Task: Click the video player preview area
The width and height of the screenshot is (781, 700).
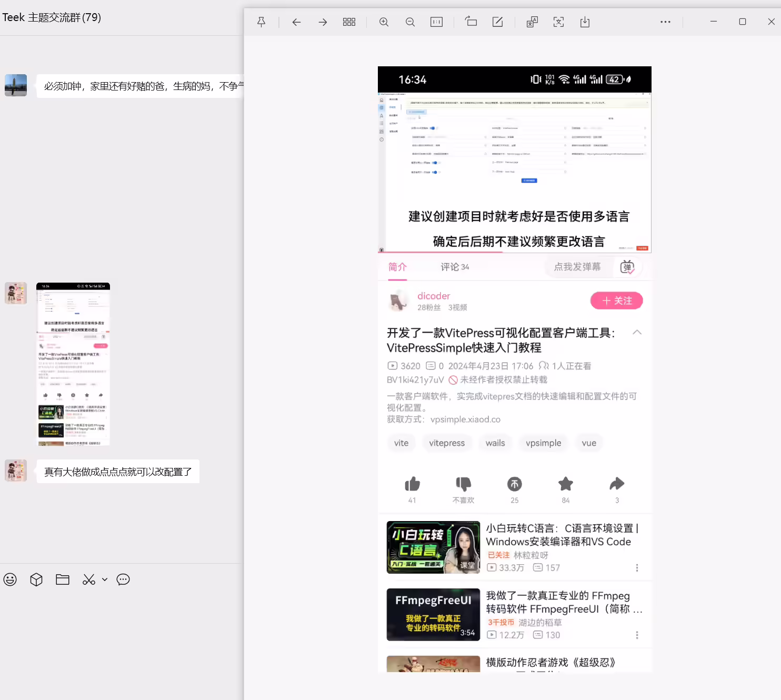Action: coord(515,172)
